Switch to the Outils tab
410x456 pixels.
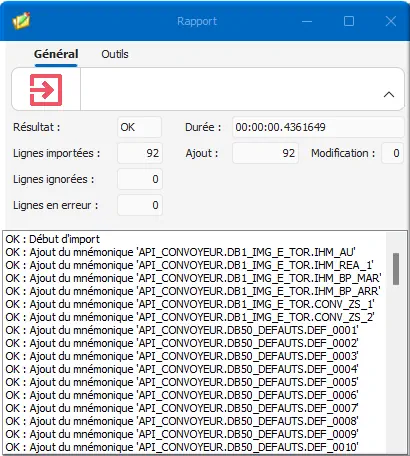point(115,54)
